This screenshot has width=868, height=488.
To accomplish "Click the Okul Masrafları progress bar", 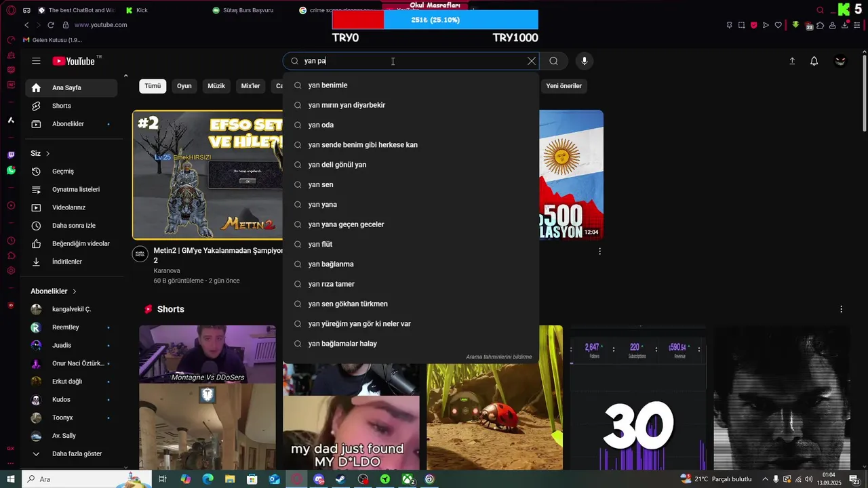I will pyautogui.click(x=435, y=20).
